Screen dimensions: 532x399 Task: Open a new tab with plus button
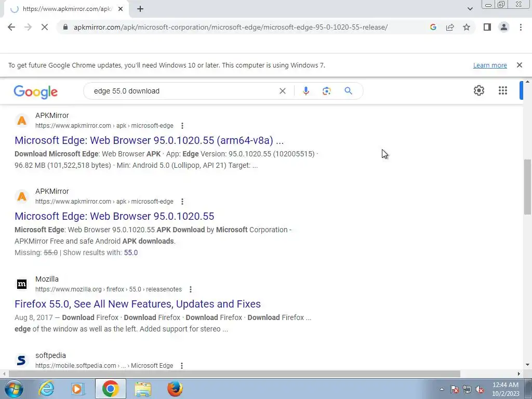140,9
